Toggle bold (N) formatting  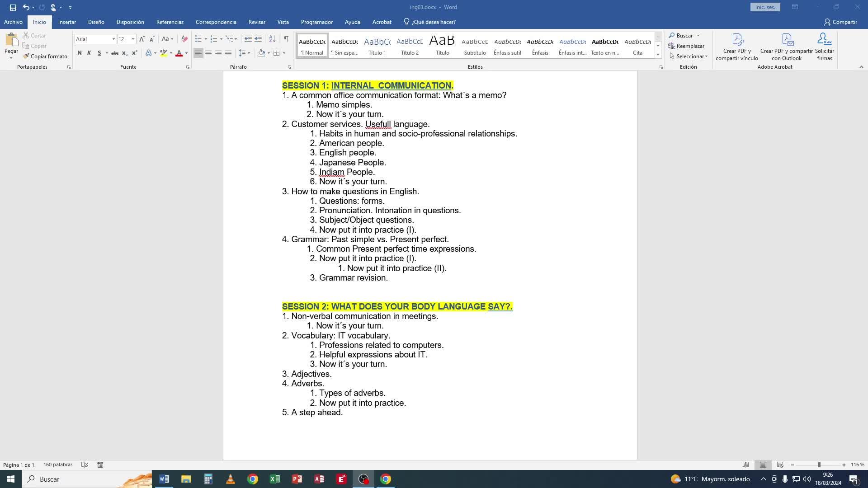pos(80,53)
